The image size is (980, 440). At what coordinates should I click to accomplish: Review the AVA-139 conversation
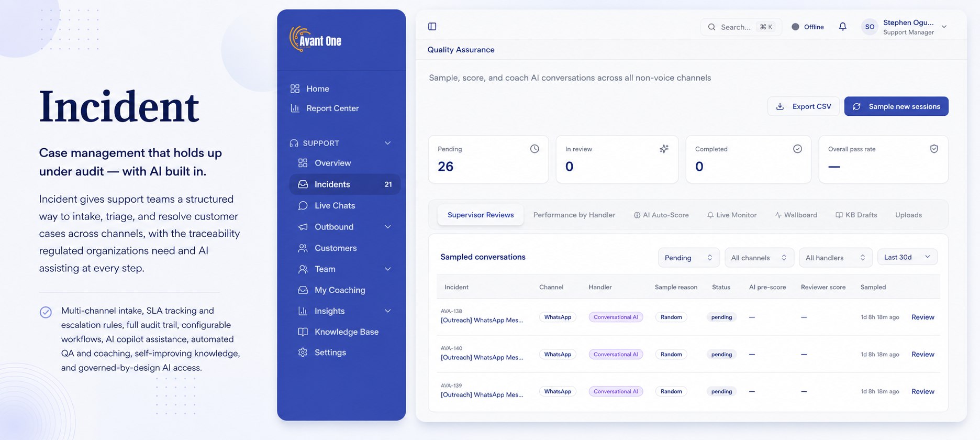coord(923,391)
